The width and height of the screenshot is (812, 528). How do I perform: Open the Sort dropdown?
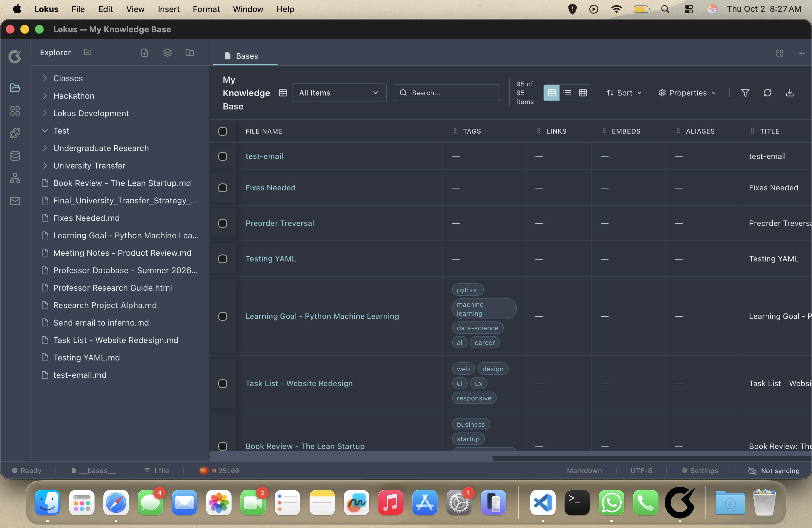[x=624, y=93]
